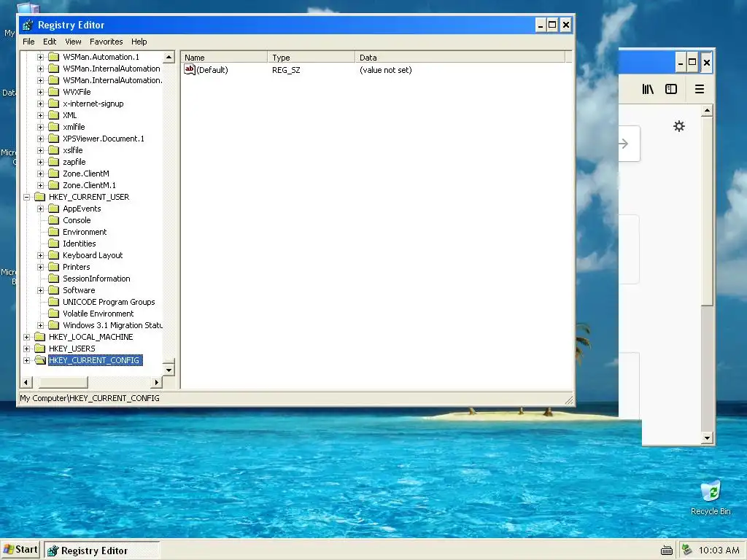Click the xmlfile folder icon

[x=54, y=127]
